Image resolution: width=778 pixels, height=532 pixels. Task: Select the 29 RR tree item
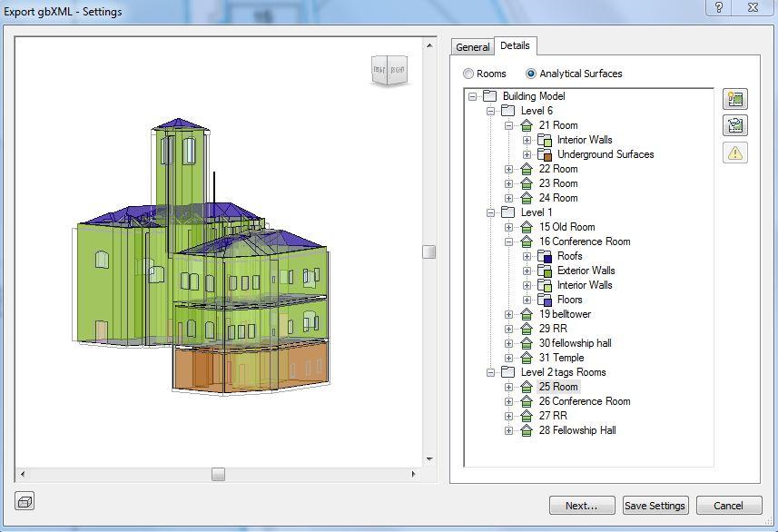[x=553, y=329]
